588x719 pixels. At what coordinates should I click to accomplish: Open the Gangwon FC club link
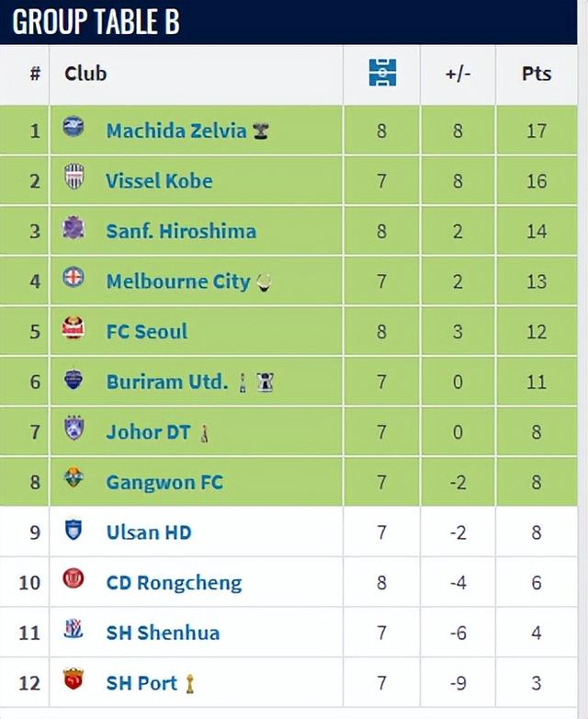point(164,482)
